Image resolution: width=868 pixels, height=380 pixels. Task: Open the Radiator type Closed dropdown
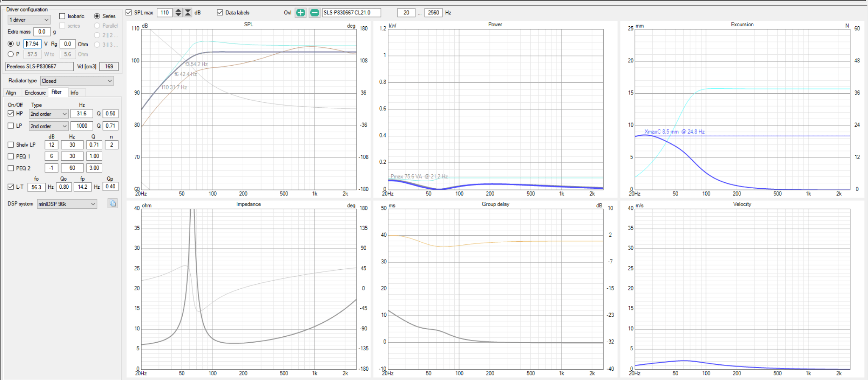point(77,81)
